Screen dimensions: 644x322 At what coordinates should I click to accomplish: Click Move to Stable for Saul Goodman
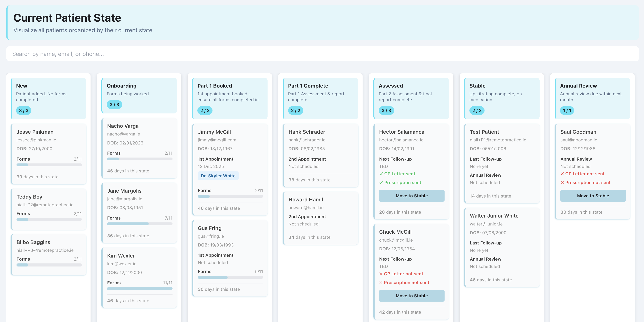pos(593,196)
